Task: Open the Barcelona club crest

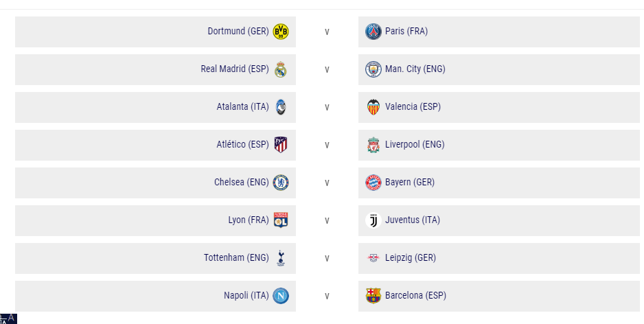Action: tap(373, 296)
